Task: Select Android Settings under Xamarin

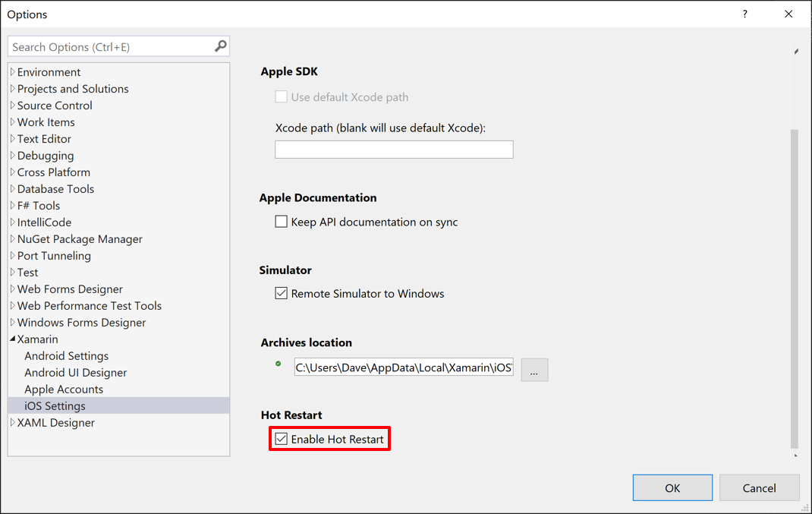Action: [66, 355]
